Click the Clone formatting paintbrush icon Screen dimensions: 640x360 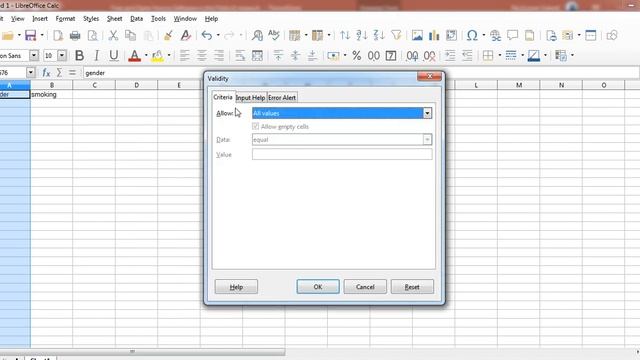168,36
